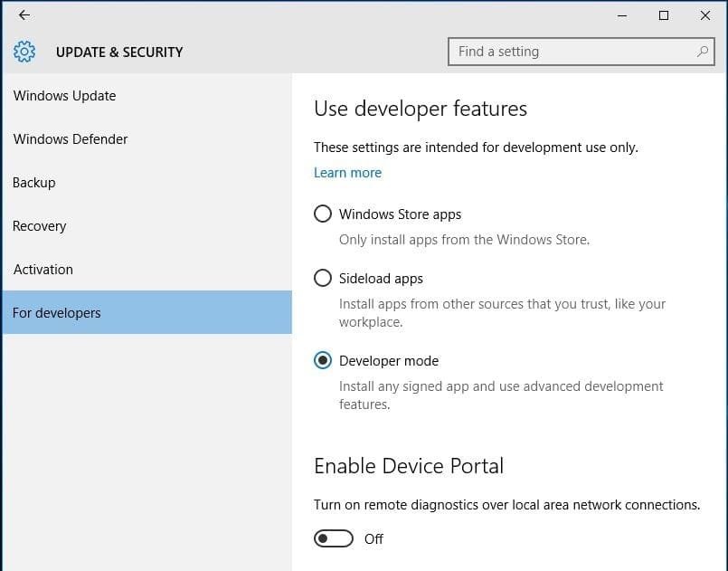Click the Use developer features heading
The width and height of the screenshot is (728, 571).
[x=421, y=109]
